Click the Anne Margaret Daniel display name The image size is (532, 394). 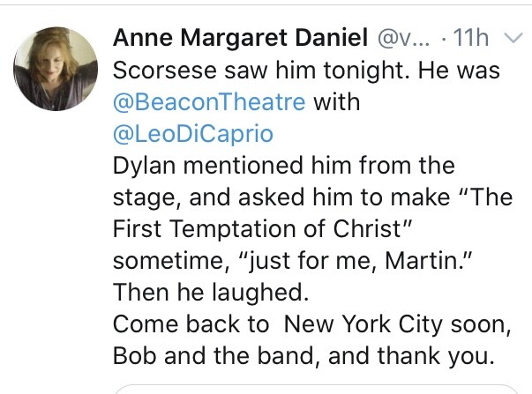(x=240, y=37)
